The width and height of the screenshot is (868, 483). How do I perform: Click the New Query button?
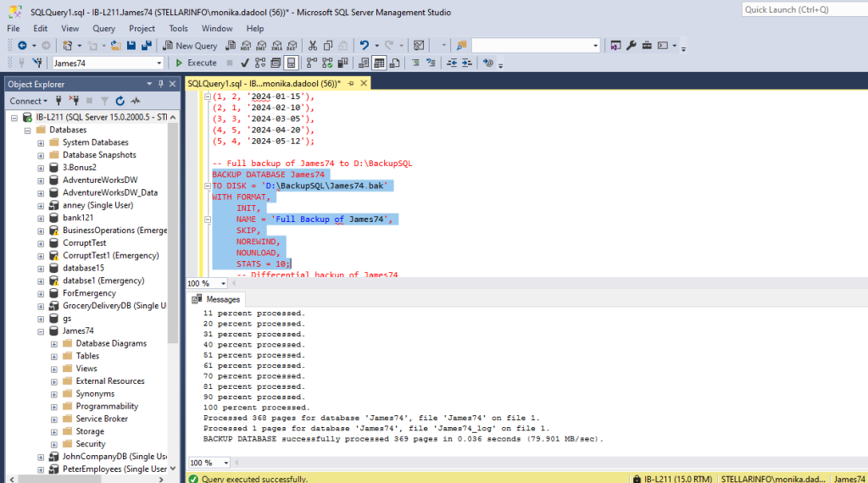tap(190, 46)
